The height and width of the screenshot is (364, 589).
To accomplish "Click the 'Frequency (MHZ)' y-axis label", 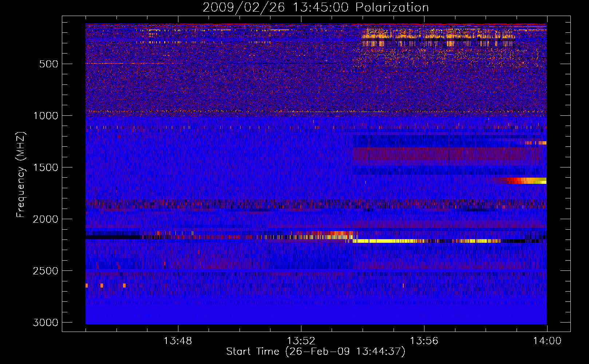I will pos(21,175).
